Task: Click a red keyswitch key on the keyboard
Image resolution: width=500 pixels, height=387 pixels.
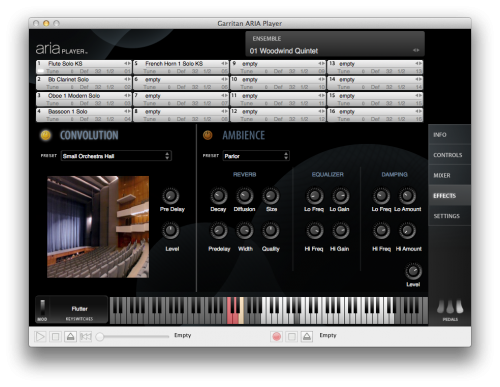Action: (230, 318)
